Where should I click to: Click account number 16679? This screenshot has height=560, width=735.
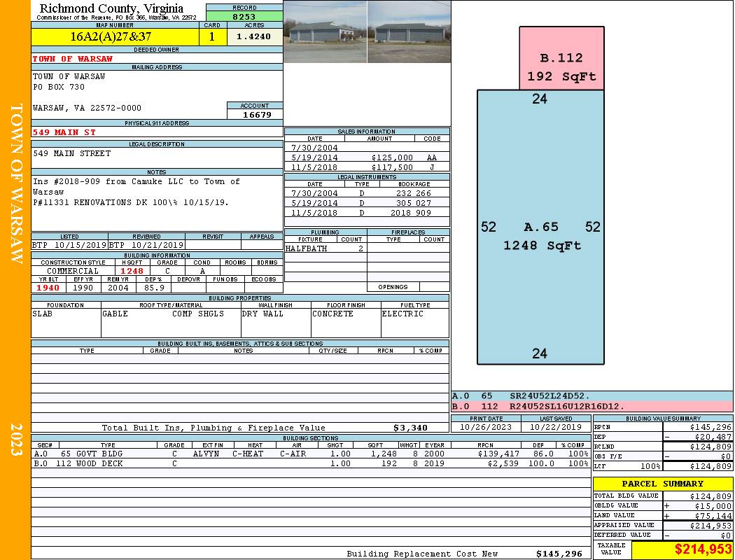click(257, 114)
